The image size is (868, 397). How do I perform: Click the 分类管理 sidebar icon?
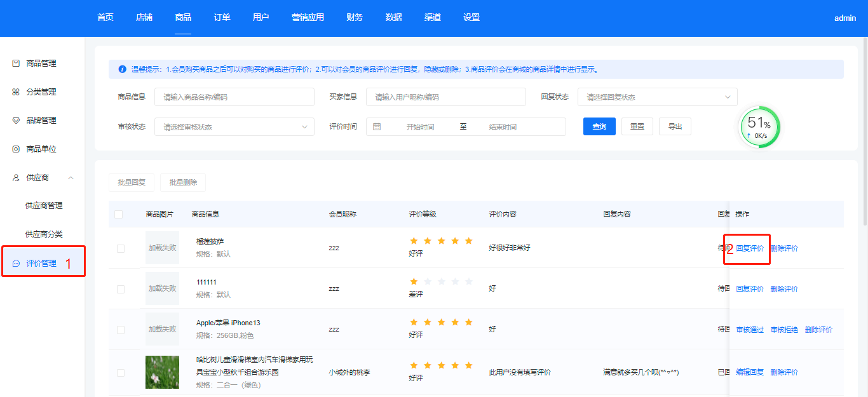17,92
